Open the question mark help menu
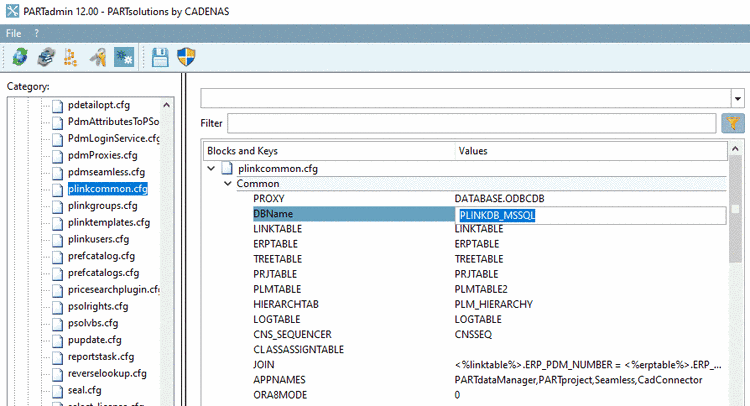Viewport: 750px width, 406px height. [x=37, y=33]
